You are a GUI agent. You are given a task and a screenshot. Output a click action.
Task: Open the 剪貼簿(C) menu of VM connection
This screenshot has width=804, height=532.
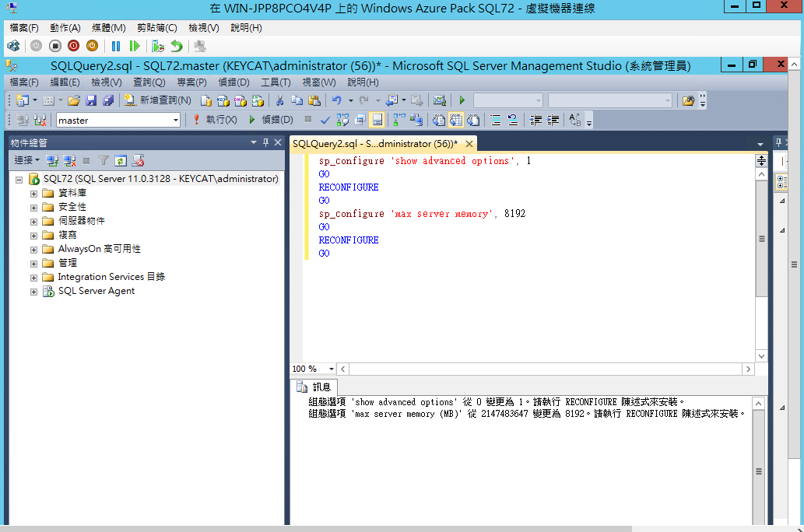click(x=157, y=28)
